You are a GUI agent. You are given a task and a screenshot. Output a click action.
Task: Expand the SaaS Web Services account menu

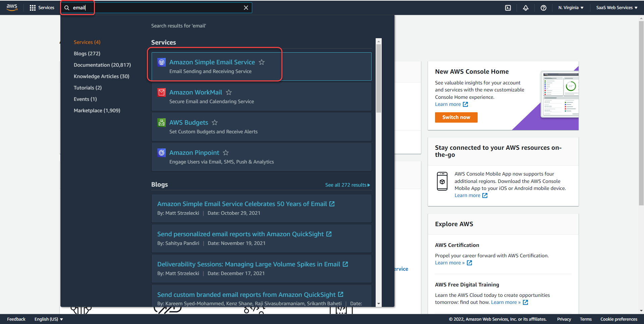[617, 8]
